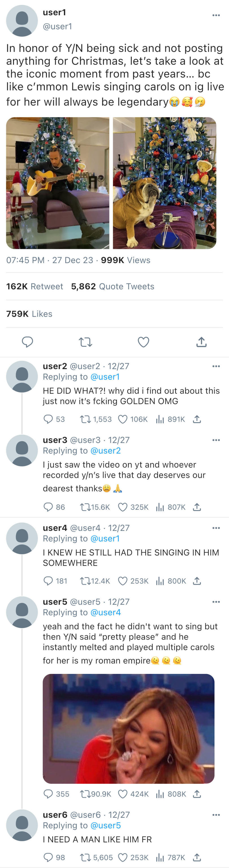The width and height of the screenshot is (229, 868).
Task: View the 5,862 Quote Tweets list
Action: point(113,287)
